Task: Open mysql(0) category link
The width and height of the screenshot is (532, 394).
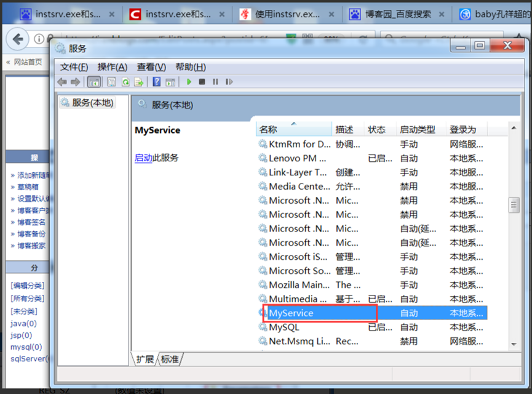Action: click(x=26, y=347)
